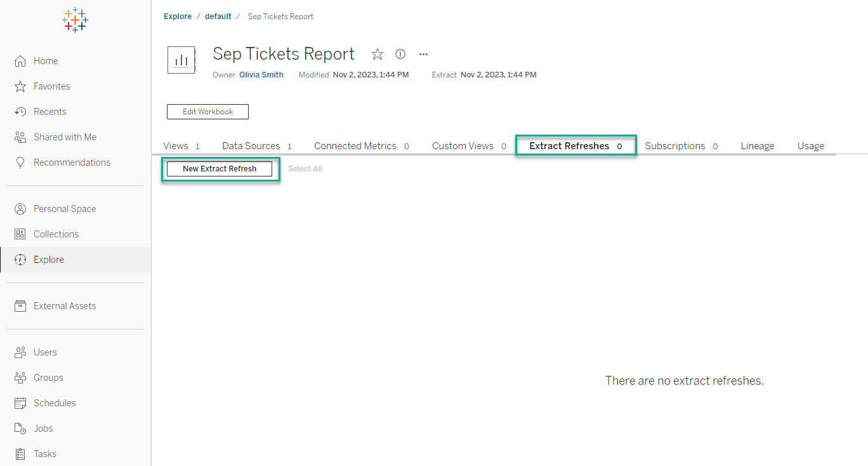Navigate to default project breadcrumb

218,17
